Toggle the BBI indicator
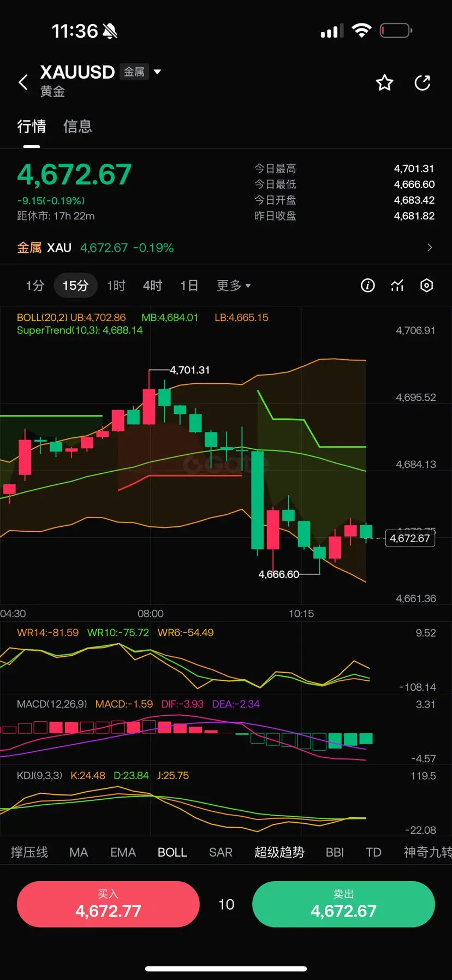The width and height of the screenshot is (452, 980). pyautogui.click(x=335, y=852)
